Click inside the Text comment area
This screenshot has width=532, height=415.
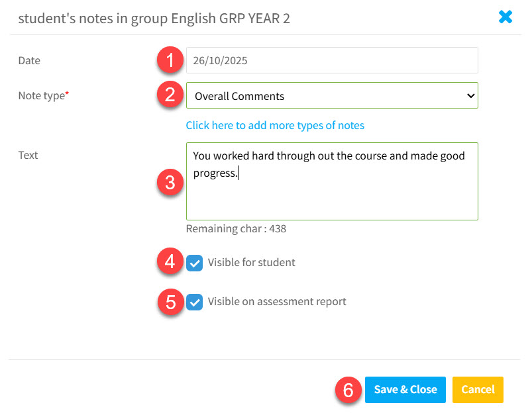tap(331, 181)
